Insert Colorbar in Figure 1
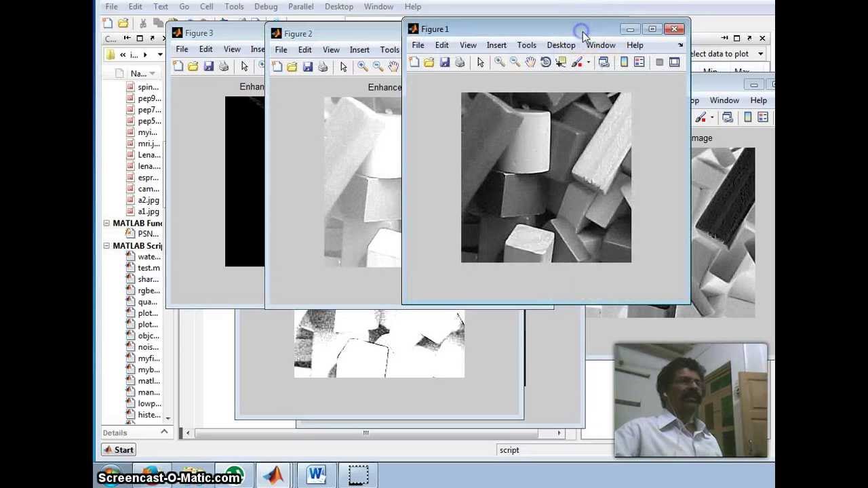This screenshot has height=488, width=868. 625,62
